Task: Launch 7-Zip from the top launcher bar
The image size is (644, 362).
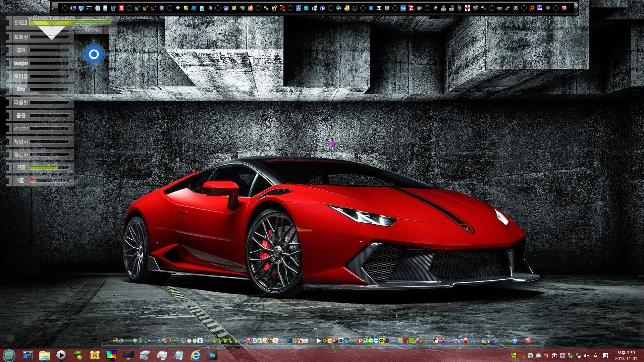Action: point(379,8)
